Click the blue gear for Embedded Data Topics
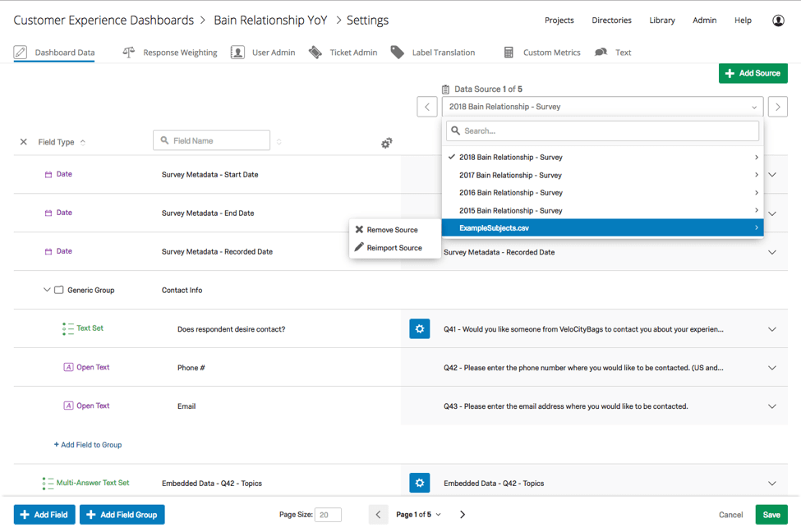 [x=420, y=483]
